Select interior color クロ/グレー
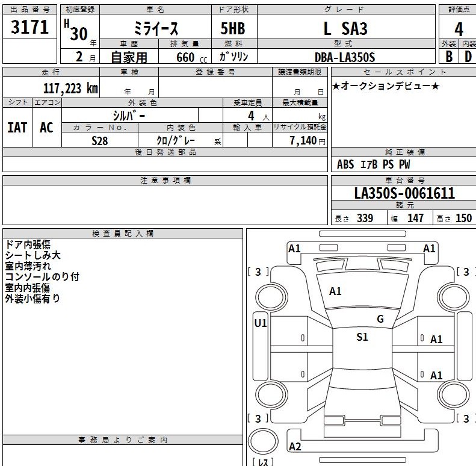The width and height of the screenshot is (476, 466). coord(176,140)
